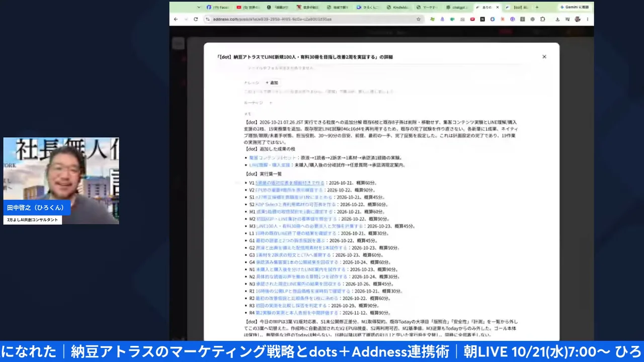
Task: Open the extensions puzzle icon
Action: [542, 19]
